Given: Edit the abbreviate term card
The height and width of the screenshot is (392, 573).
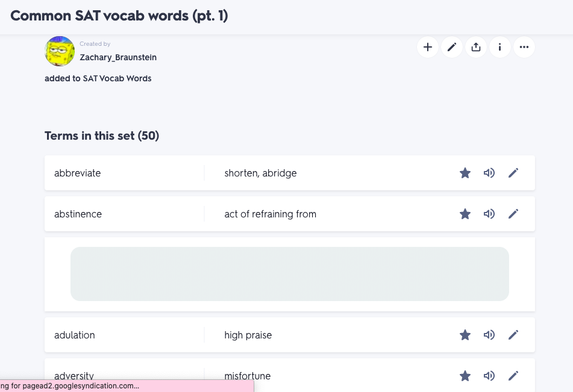Looking at the screenshot, I should (513, 173).
